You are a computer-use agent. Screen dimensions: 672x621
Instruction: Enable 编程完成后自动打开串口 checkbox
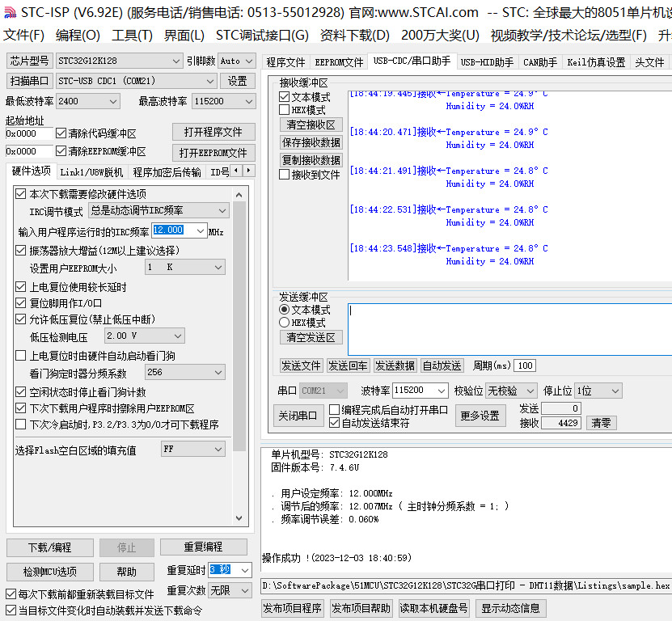pyautogui.click(x=334, y=410)
